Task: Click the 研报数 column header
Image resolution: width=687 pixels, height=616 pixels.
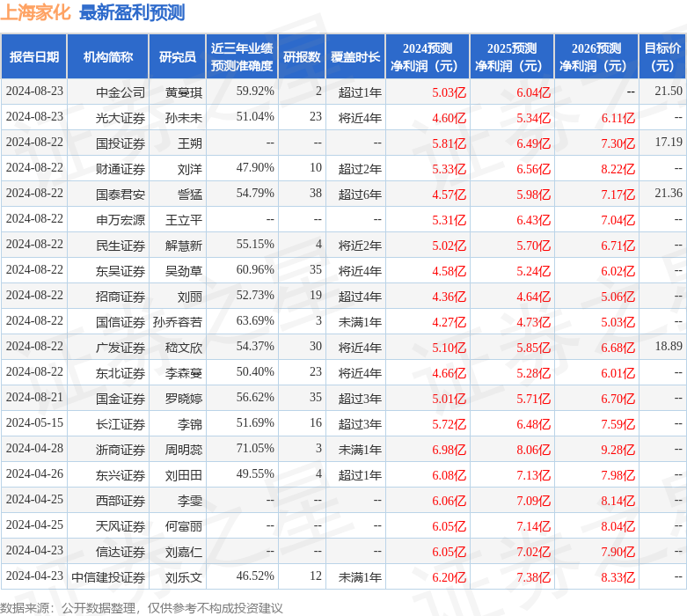Action: 302,57
